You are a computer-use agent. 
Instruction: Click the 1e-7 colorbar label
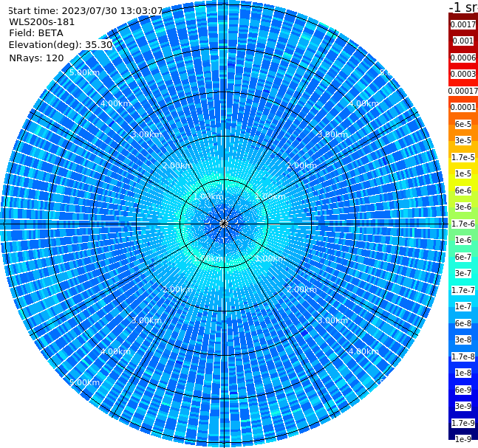coord(463,306)
